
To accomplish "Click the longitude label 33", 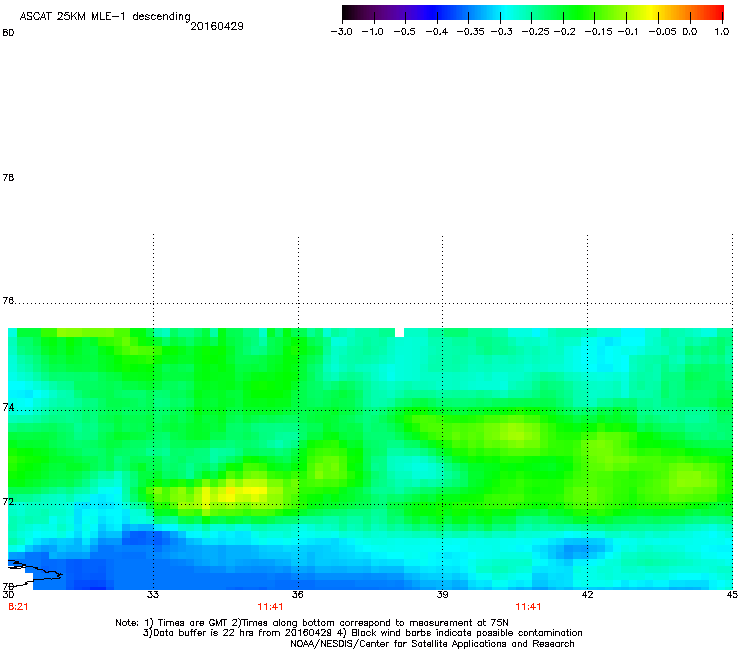I will pyautogui.click(x=152, y=594).
